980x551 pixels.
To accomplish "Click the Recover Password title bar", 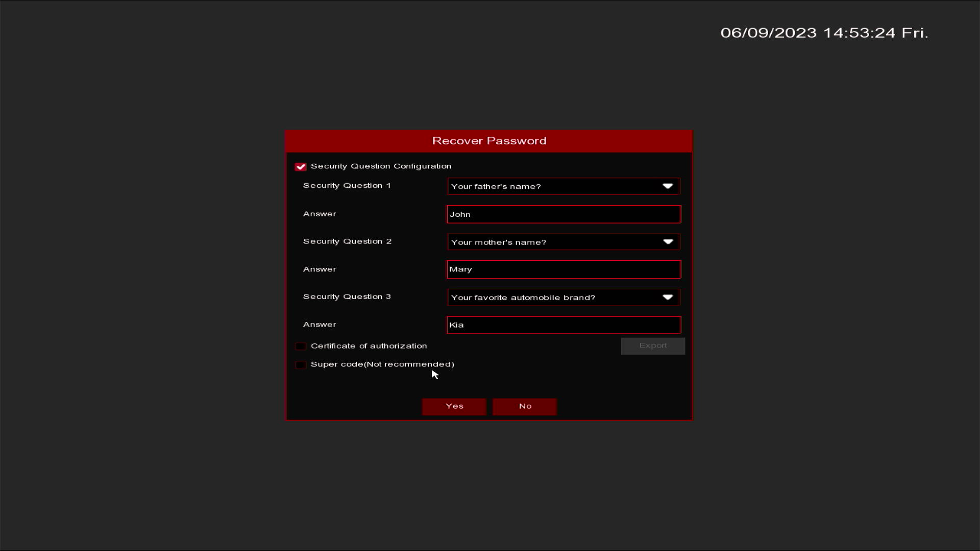I will (x=488, y=141).
